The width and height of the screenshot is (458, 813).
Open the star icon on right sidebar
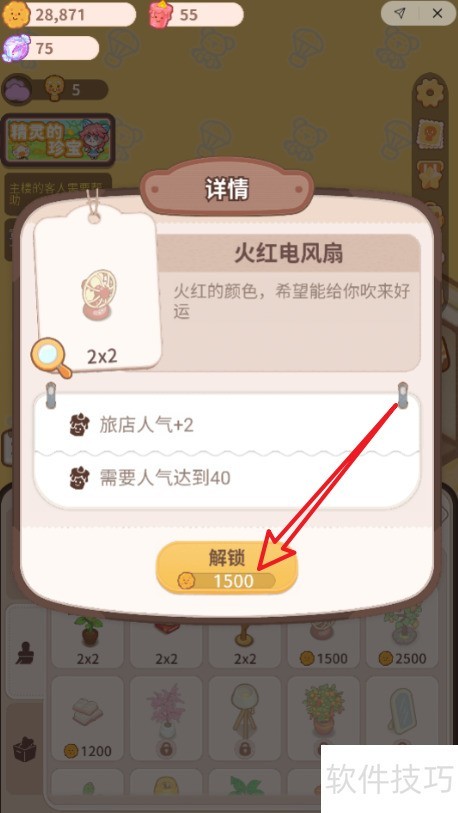[429, 175]
